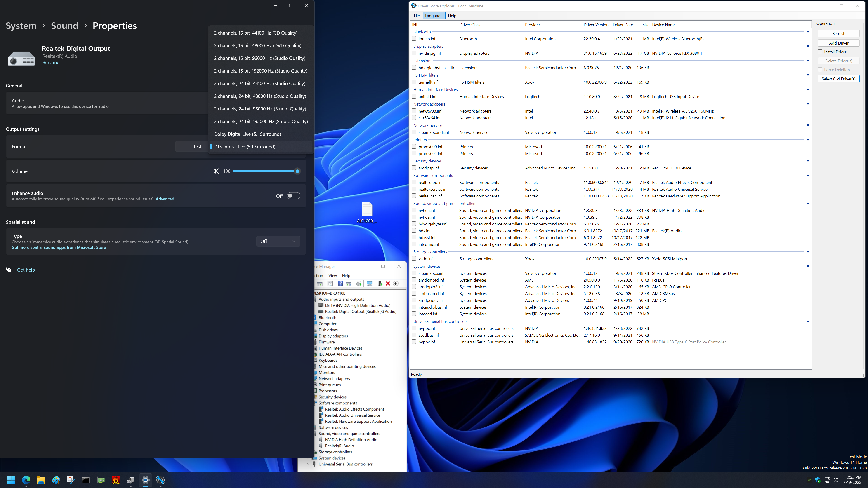This screenshot has width=868, height=488.
Task: Click the network icon in the system tray
Action: [827, 480]
